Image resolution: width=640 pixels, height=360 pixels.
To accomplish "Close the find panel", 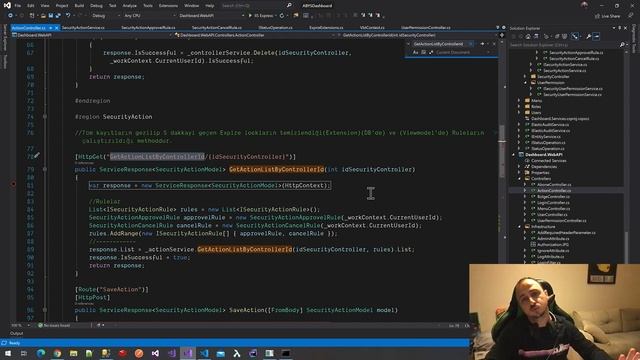I will coord(494,44).
